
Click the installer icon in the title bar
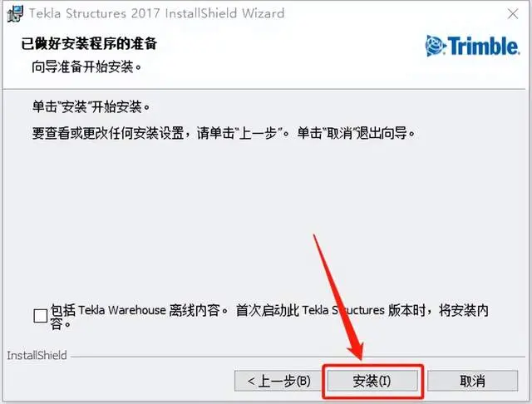pos(15,14)
